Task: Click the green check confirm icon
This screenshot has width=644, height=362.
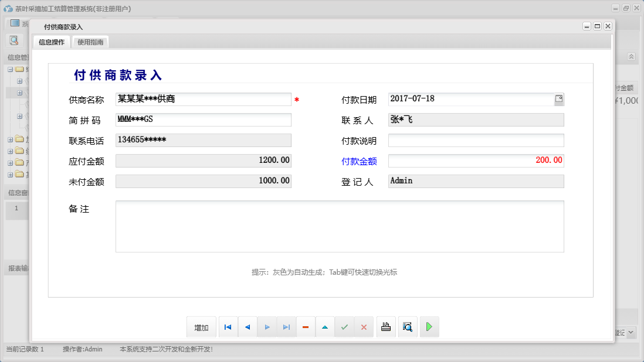Action: (x=344, y=327)
